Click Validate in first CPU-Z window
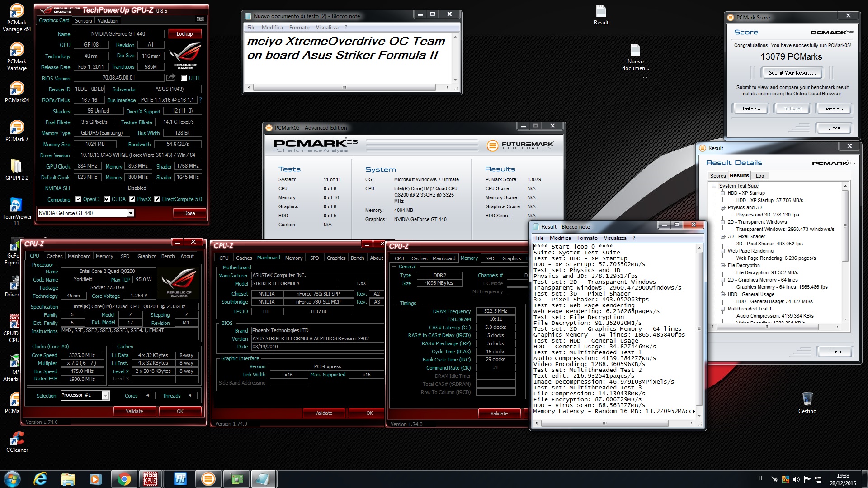The width and height of the screenshot is (868, 488). (134, 411)
